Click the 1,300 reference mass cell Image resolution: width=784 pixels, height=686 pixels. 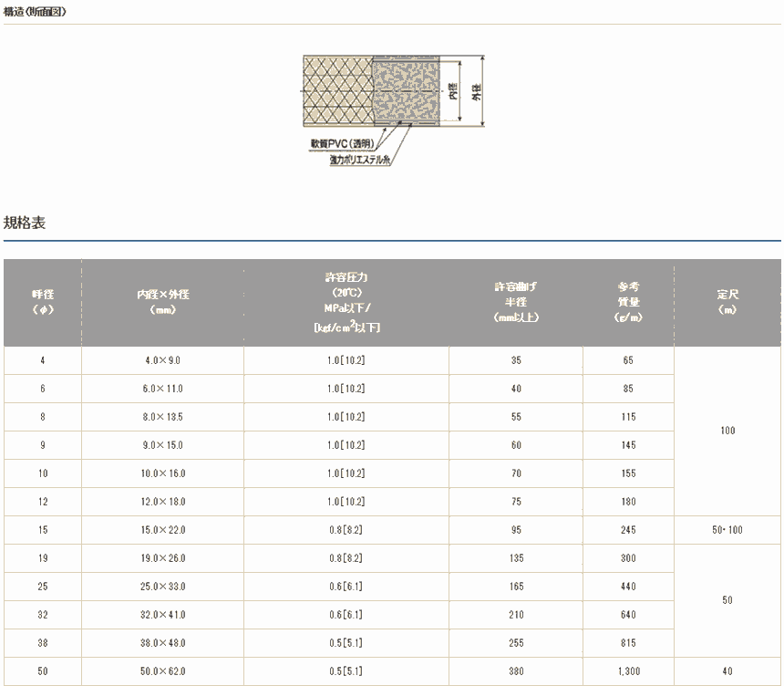coord(628,672)
